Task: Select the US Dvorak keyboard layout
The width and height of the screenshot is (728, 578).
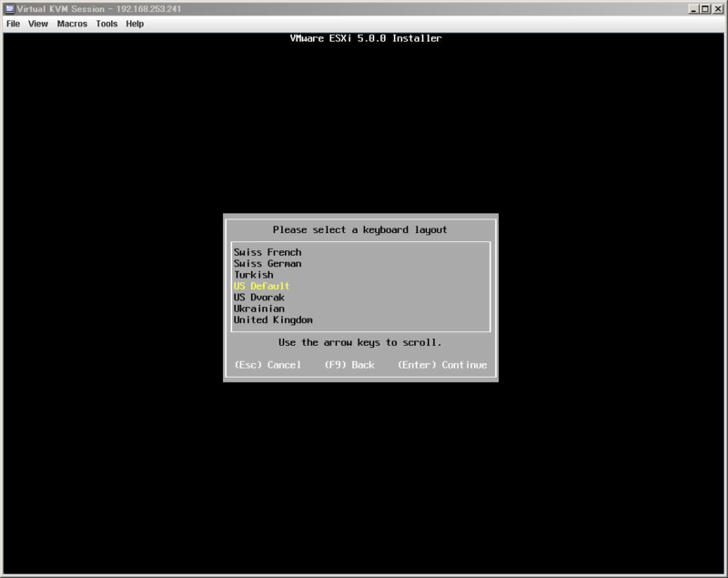Action: (x=259, y=297)
